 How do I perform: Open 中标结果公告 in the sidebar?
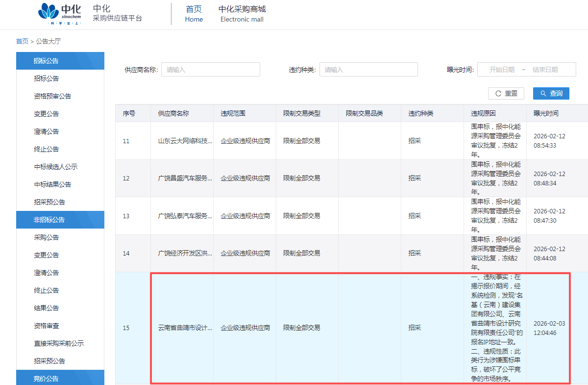[x=52, y=184]
